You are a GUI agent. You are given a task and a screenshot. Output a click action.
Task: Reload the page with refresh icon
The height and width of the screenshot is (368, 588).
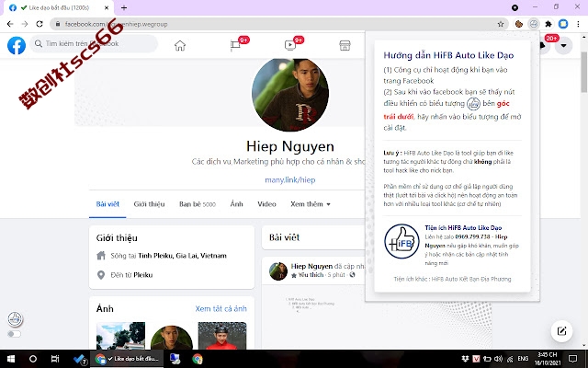coord(40,24)
